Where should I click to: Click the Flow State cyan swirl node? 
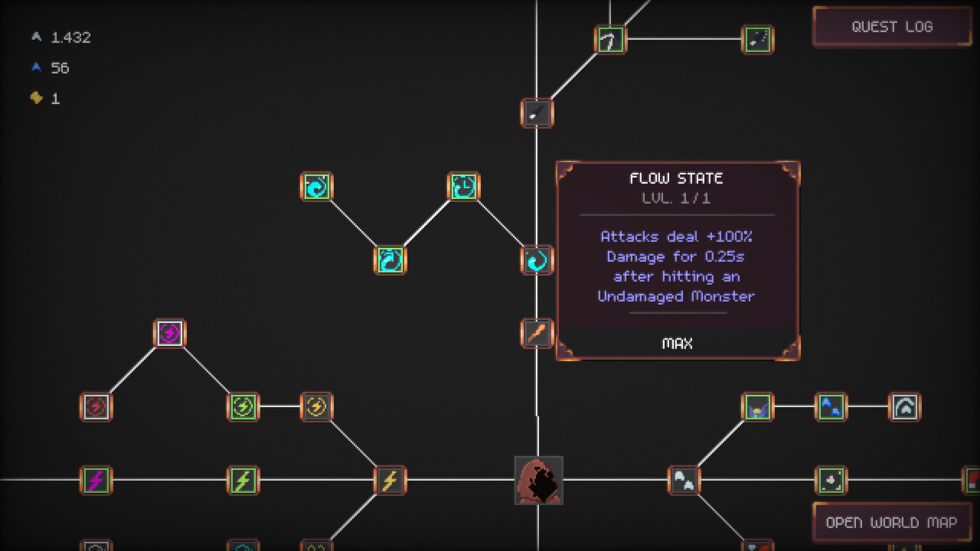pos(537,260)
